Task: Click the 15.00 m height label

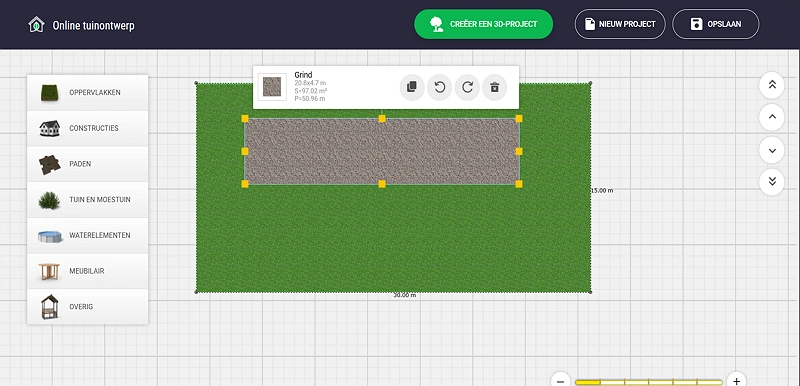Action: [x=602, y=190]
